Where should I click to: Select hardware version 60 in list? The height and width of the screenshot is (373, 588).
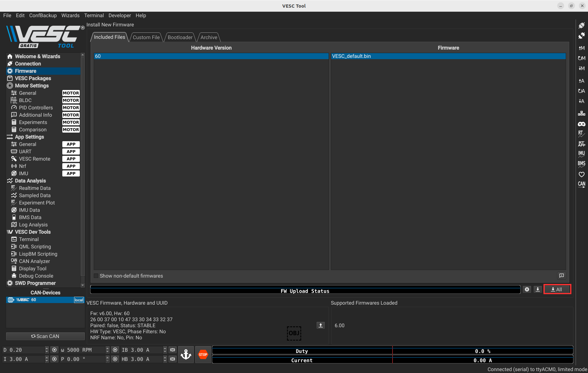[x=211, y=56]
